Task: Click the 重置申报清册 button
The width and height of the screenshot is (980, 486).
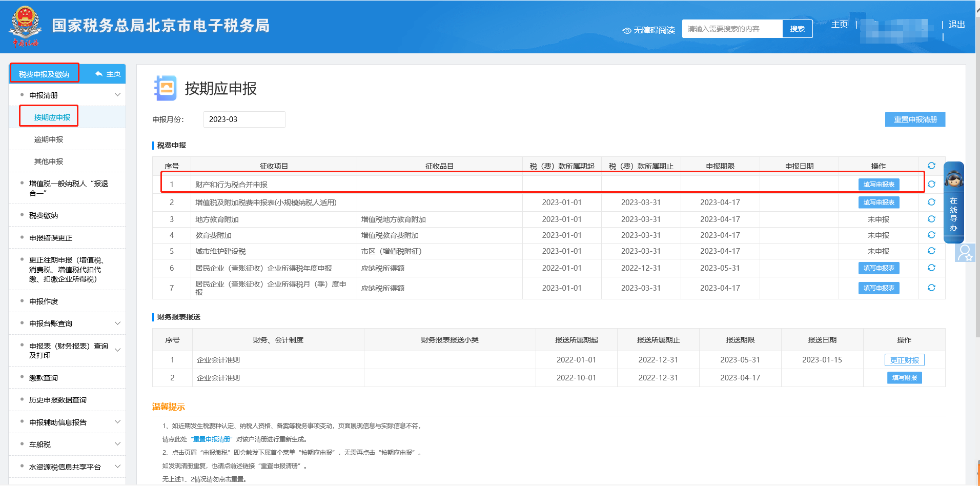Action: [x=914, y=119]
